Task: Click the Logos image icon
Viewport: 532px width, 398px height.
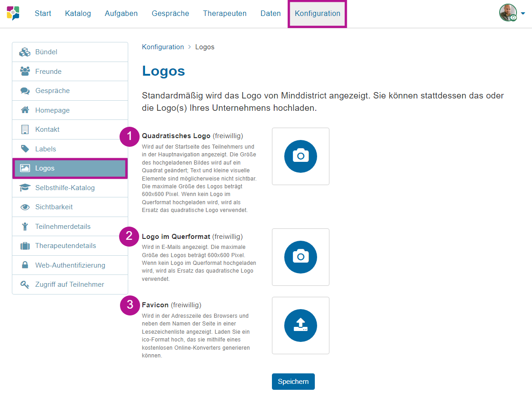Action: (25, 168)
